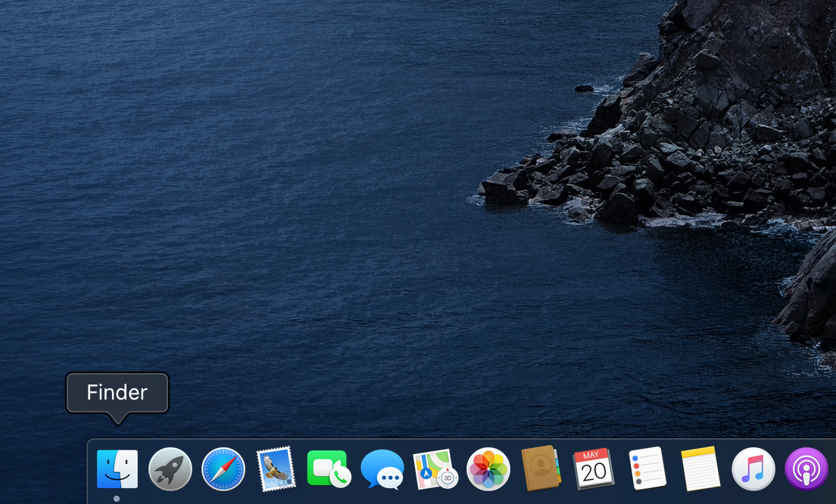This screenshot has width=836, height=504.
Task: Open the Photos app
Action: click(488, 469)
